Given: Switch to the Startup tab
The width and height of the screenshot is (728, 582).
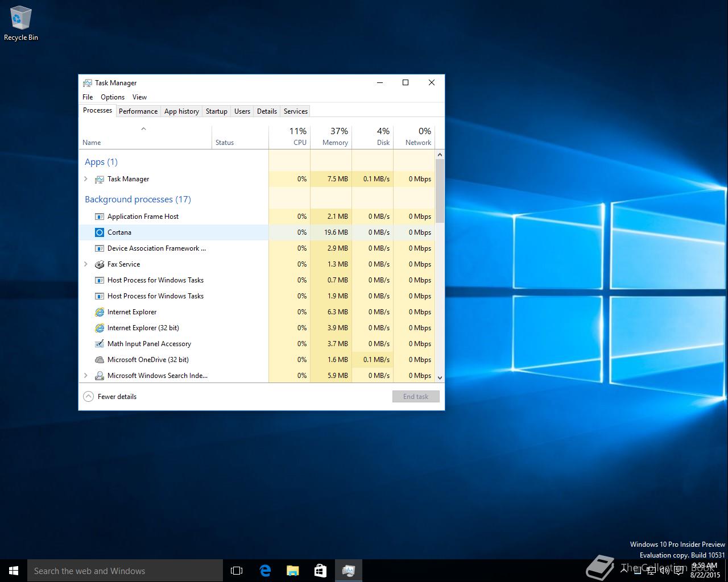Looking at the screenshot, I should click(x=217, y=111).
